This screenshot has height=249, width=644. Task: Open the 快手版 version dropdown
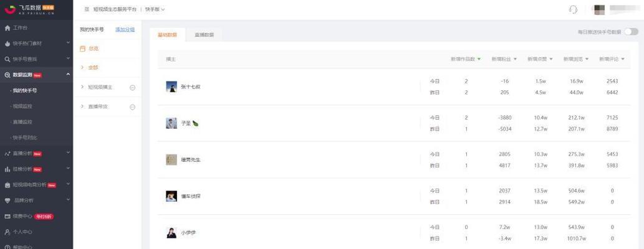click(155, 9)
